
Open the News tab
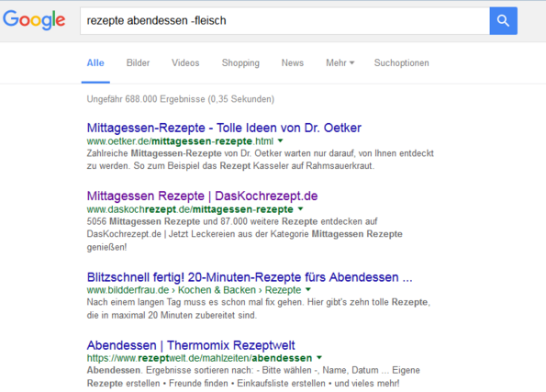(x=293, y=63)
